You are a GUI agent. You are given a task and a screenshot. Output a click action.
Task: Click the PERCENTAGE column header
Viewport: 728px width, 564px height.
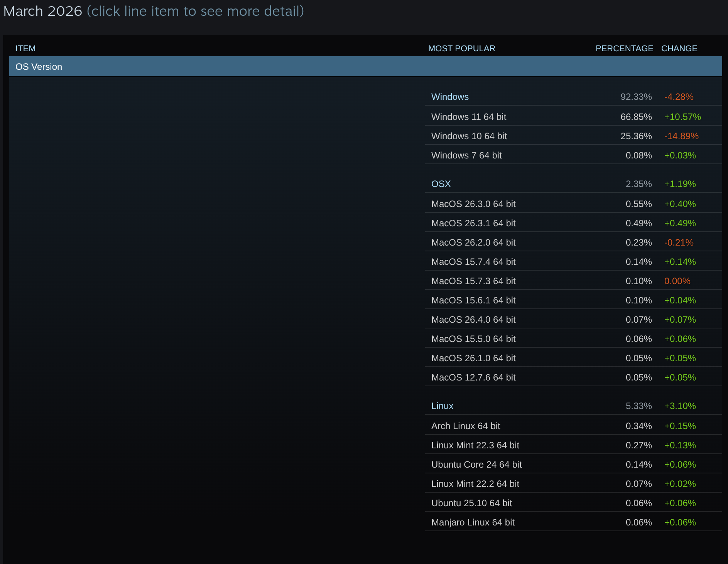pyautogui.click(x=624, y=49)
